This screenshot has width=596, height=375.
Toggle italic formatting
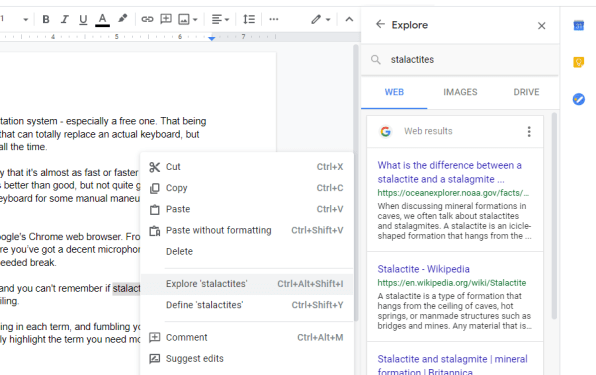(x=65, y=19)
